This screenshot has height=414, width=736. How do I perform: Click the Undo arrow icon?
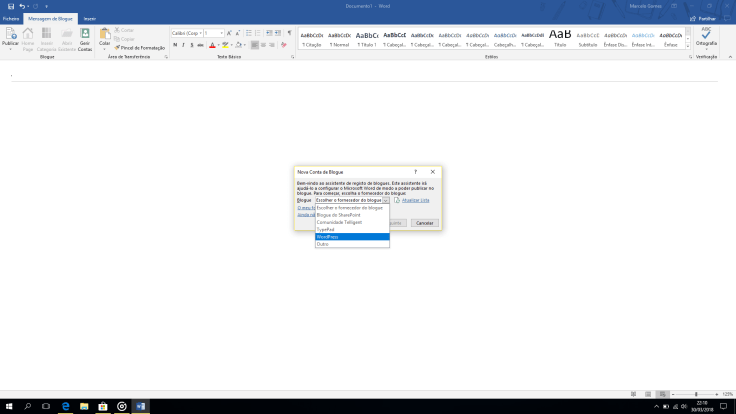22,6
